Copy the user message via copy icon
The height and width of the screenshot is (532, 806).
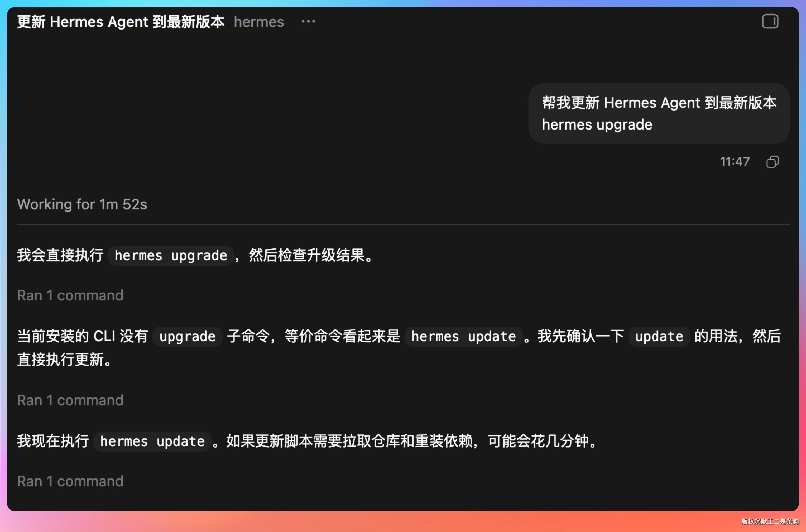[x=773, y=162]
